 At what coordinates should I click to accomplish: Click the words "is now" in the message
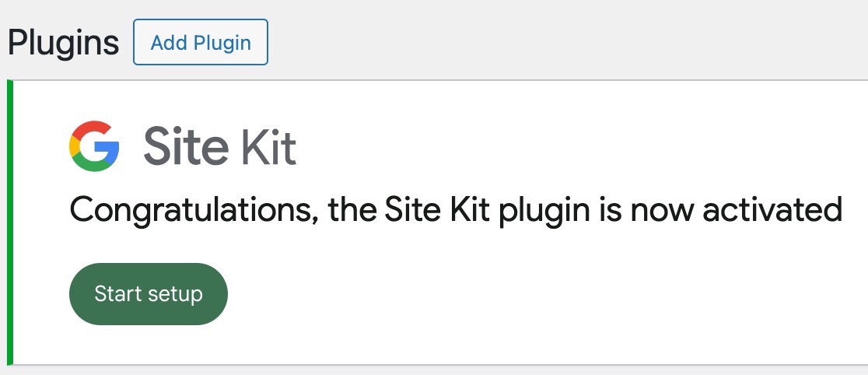tap(651, 210)
